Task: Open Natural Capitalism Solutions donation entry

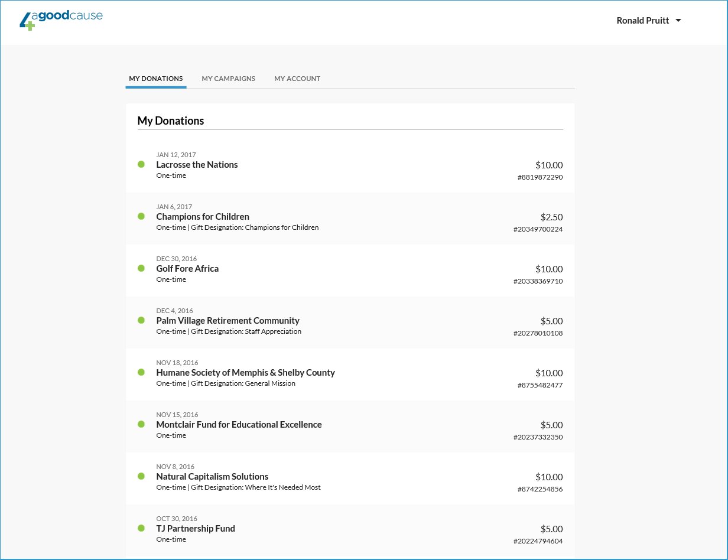Action: coord(212,477)
